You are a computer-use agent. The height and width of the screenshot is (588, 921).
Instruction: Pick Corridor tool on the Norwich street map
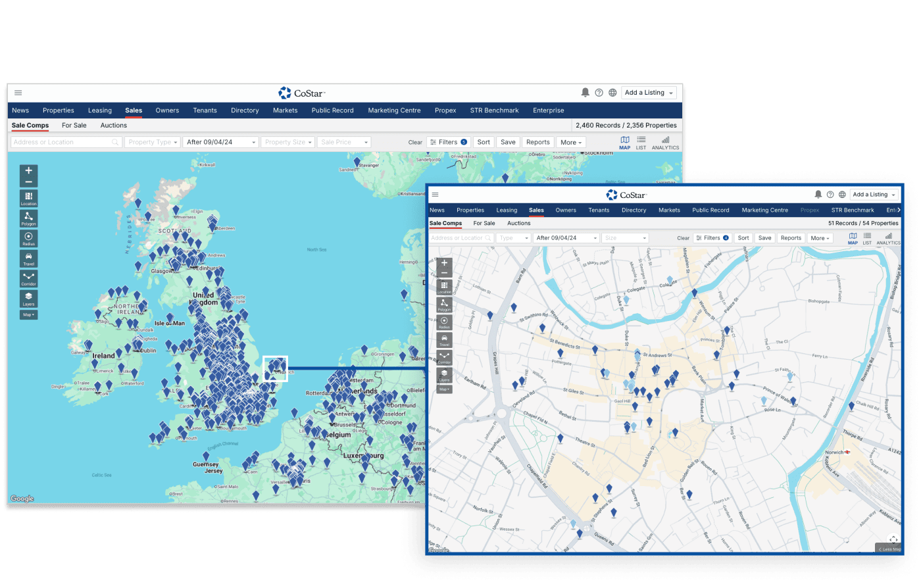coord(444,357)
